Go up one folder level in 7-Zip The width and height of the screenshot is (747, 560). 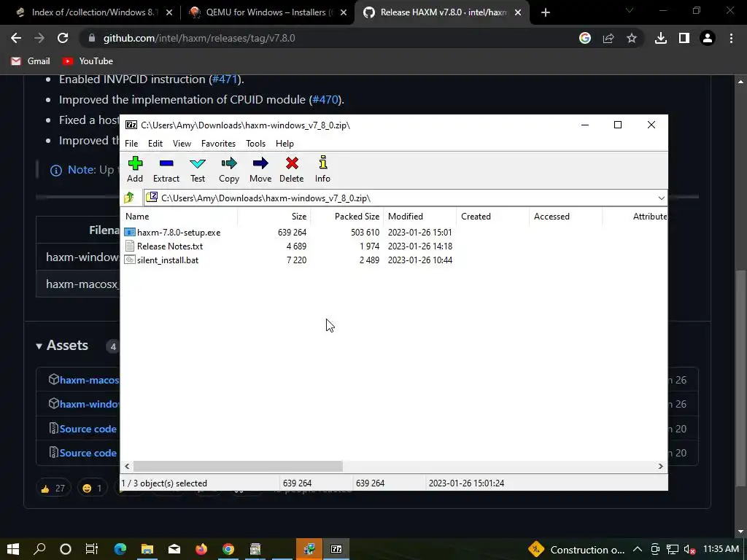[x=129, y=198]
